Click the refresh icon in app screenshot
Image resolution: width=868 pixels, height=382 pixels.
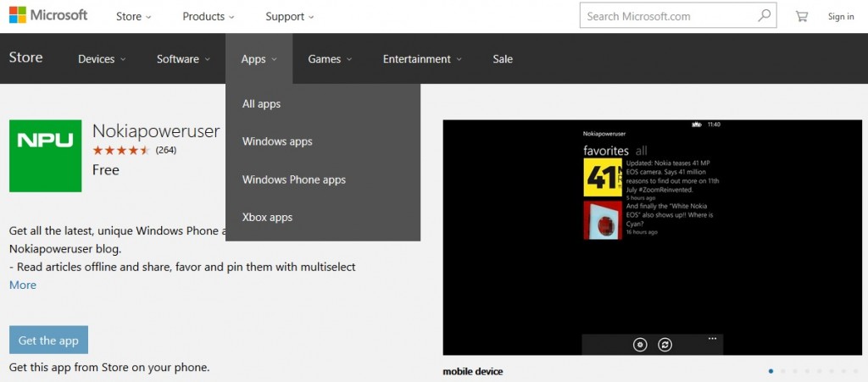(665, 345)
